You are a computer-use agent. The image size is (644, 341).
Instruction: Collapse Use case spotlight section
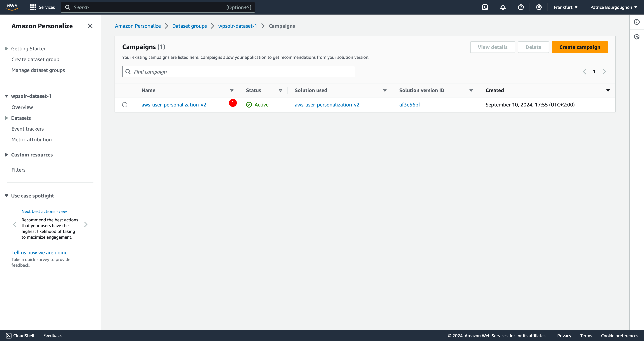point(6,196)
